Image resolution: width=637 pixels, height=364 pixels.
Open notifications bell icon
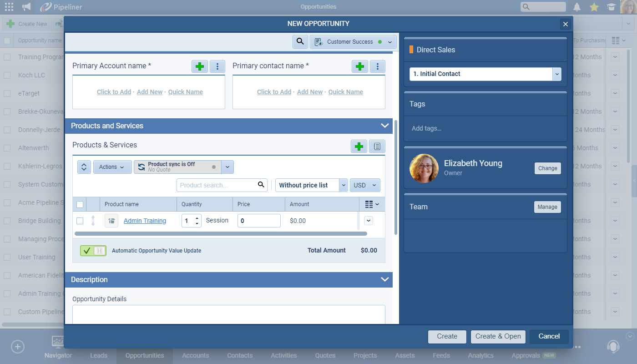click(577, 7)
